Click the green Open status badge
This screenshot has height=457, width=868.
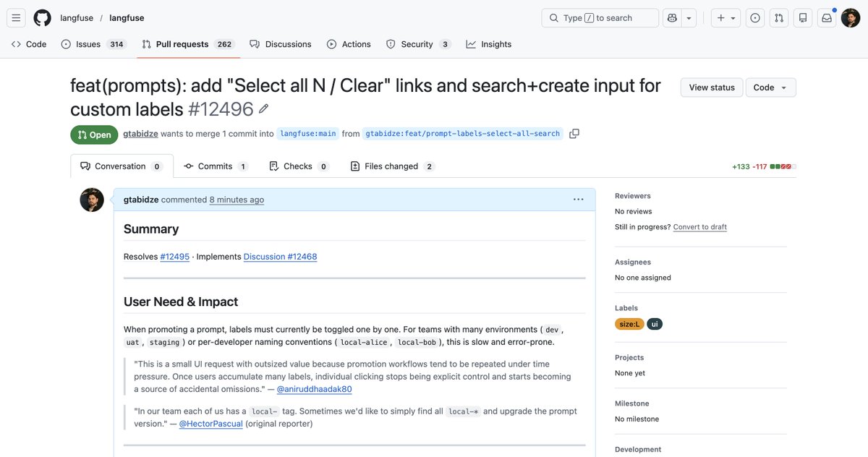point(94,134)
